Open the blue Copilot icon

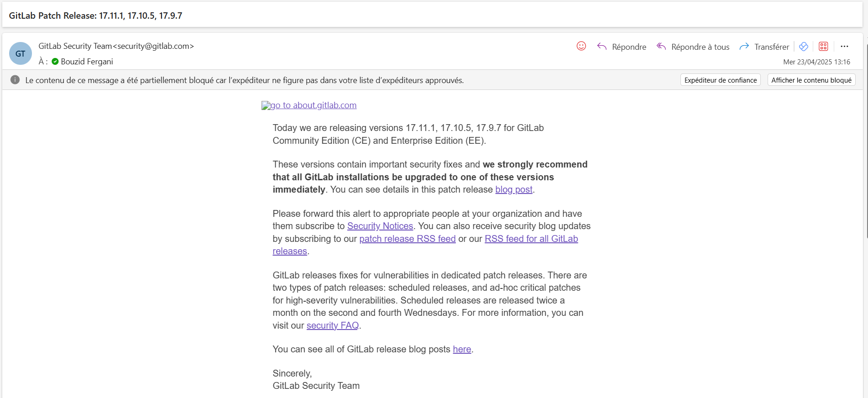pos(804,47)
